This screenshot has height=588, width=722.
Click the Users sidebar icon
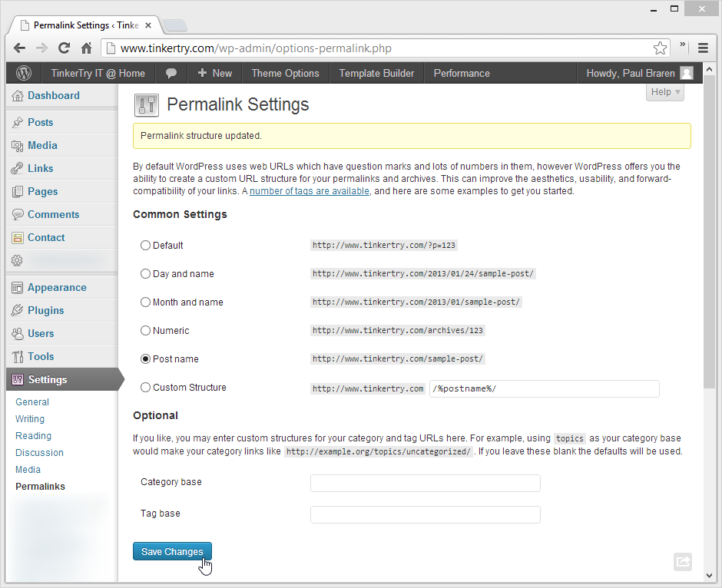click(x=18, y=334)
